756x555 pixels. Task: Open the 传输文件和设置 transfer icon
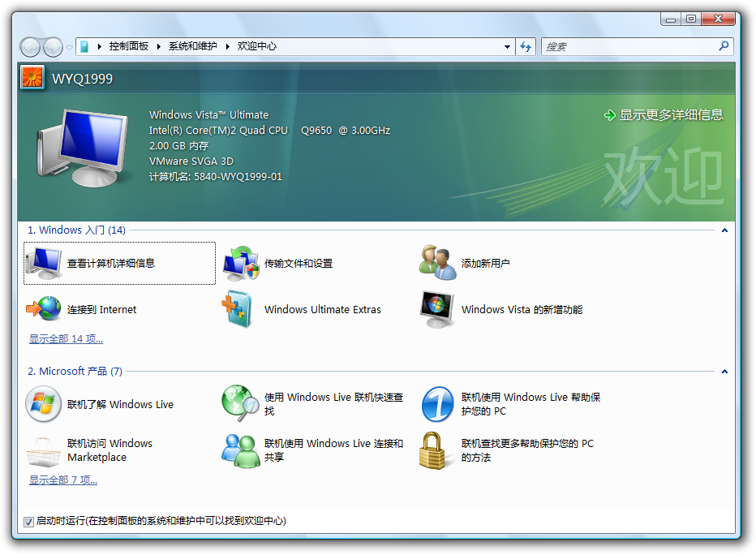[x=240, y=263]
